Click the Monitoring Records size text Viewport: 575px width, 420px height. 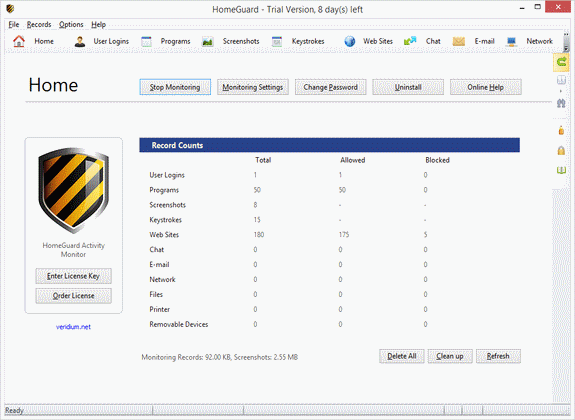pos(219,357)
